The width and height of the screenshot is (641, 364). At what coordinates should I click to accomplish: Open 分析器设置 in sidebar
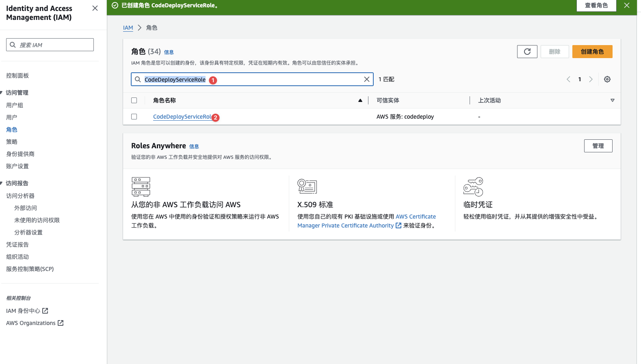click(x=28, y=232)
